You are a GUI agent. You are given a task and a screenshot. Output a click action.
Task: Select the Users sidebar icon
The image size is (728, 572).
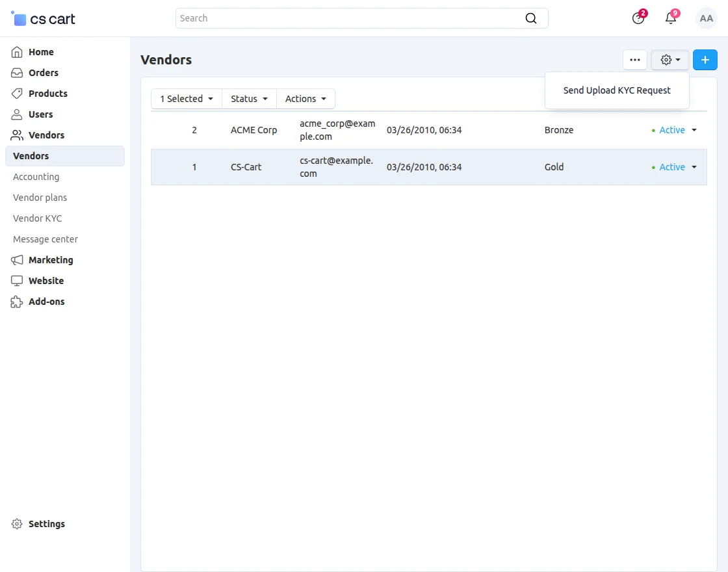17,114
